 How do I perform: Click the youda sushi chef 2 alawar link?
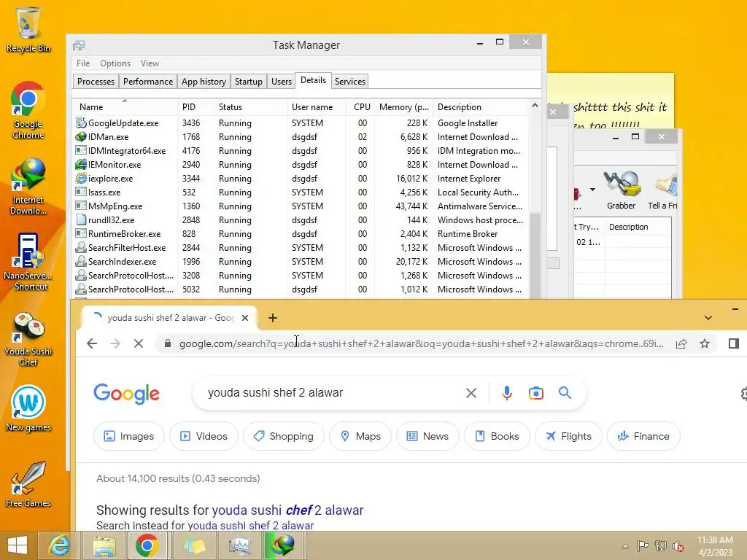[287, 510]
